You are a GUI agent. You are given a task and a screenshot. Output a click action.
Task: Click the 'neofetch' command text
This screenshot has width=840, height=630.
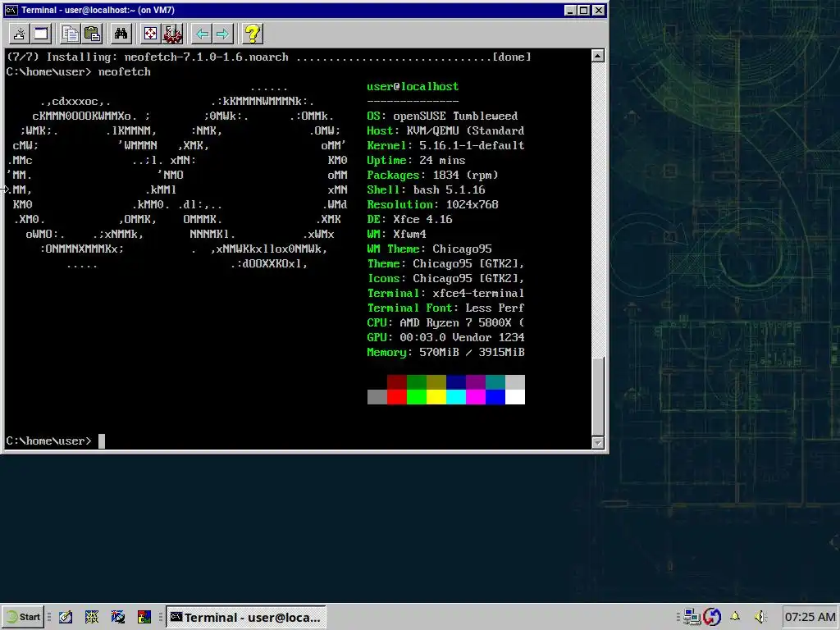coord(125,72)
